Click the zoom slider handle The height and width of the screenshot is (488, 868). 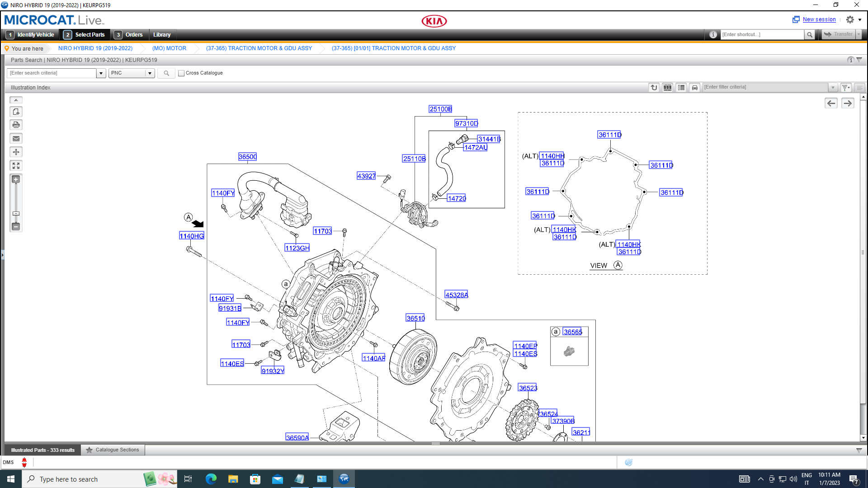point(16,213)
